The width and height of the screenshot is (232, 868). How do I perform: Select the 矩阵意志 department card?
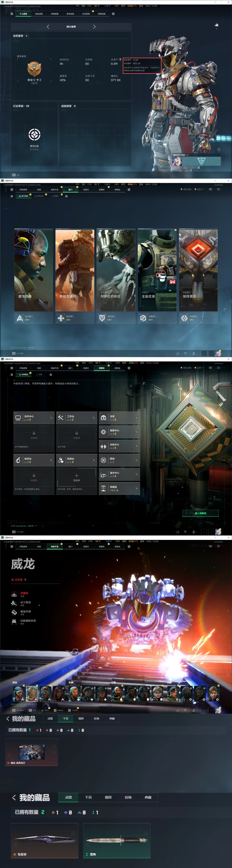(x=198, y=270)
